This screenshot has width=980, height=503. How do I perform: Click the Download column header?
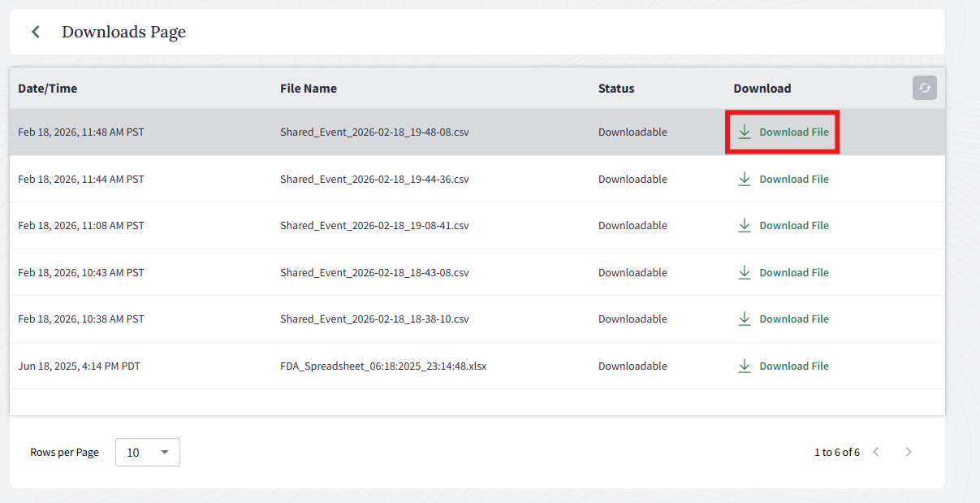tap(762, 89)
